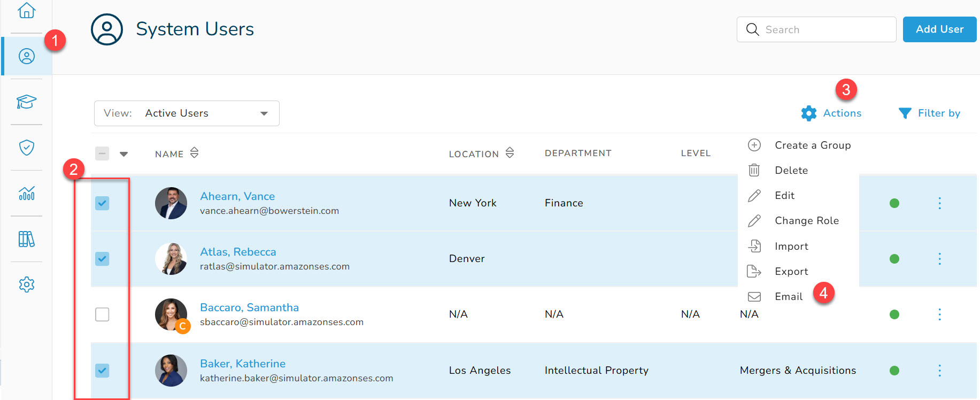Choose Delete from the Actions menu
980x400 pixels.
coord(778,170)
